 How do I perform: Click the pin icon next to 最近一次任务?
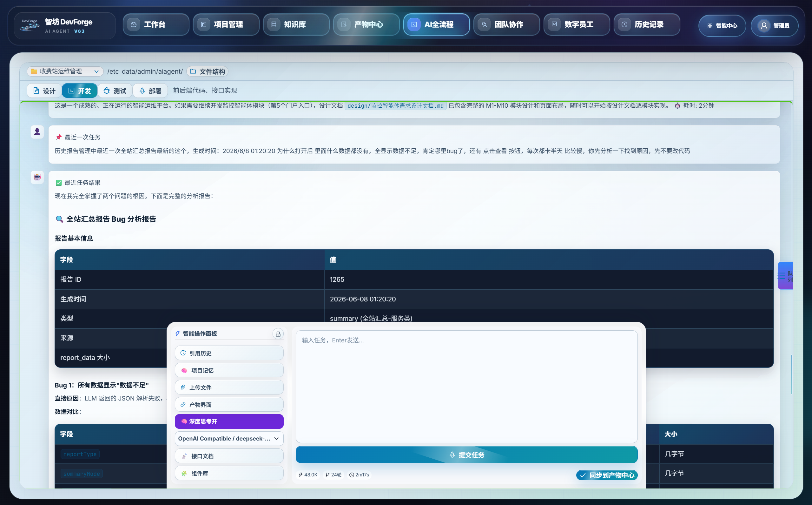[x=59, y=137]
